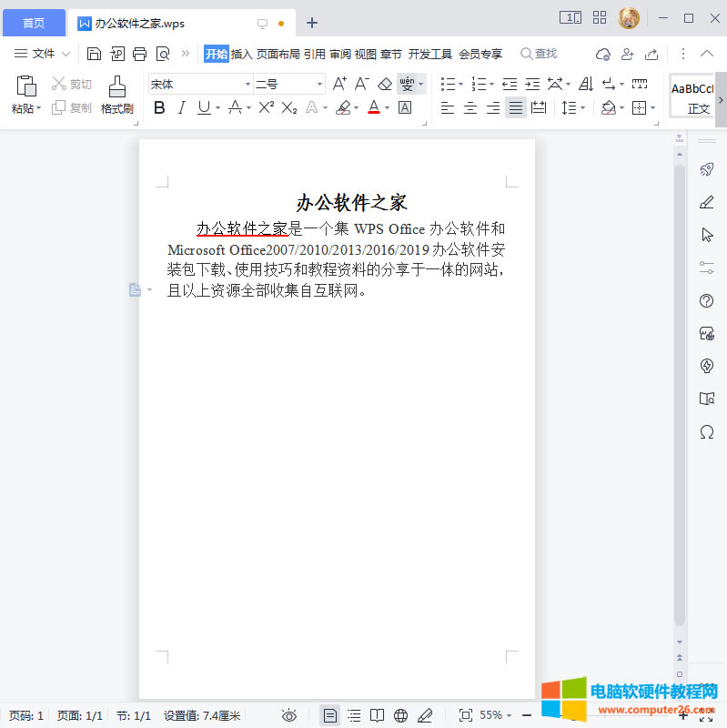
Task: Click the pencil icon in right sidebar
Action: (x=706, y=202)
